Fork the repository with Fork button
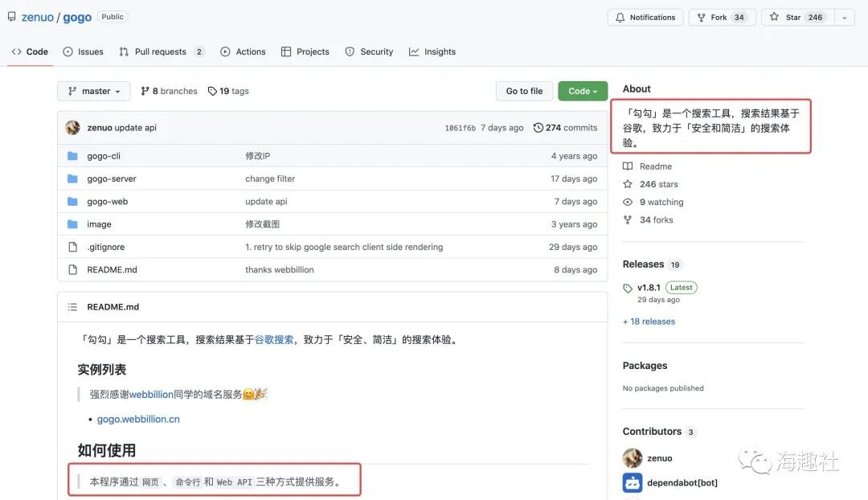The height and width of the screenshot is (500, 868). click(723, 17)
